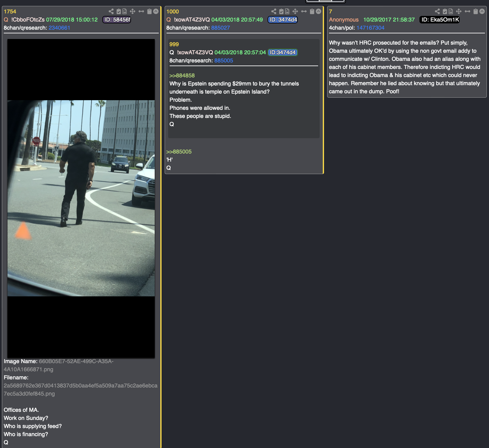Image resolution: width=489 pixels, height=448 pixels.
Task: Click the ID: Eka5Om1K badge
Action: pyautogui.click(x=440, y=20)
